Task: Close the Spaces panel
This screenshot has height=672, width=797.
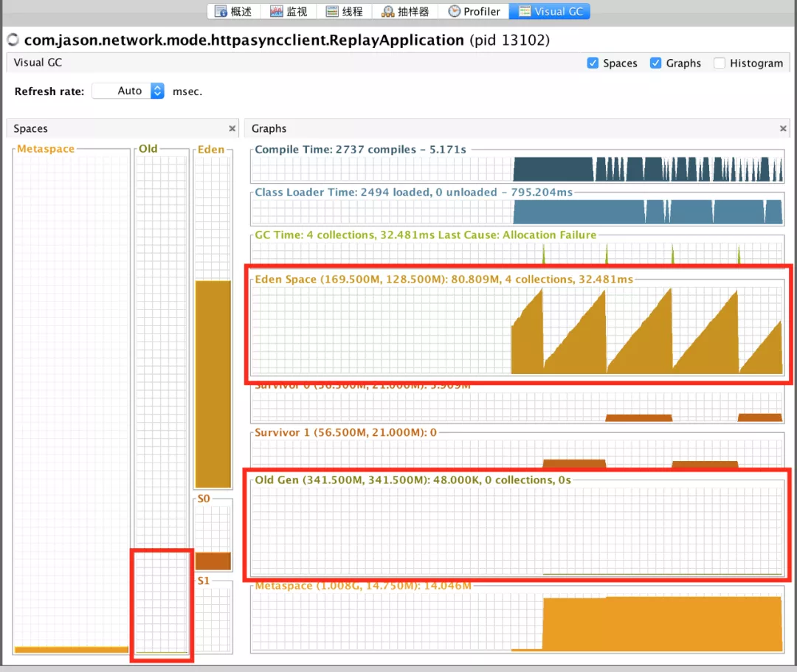Action: coord(232,128)
